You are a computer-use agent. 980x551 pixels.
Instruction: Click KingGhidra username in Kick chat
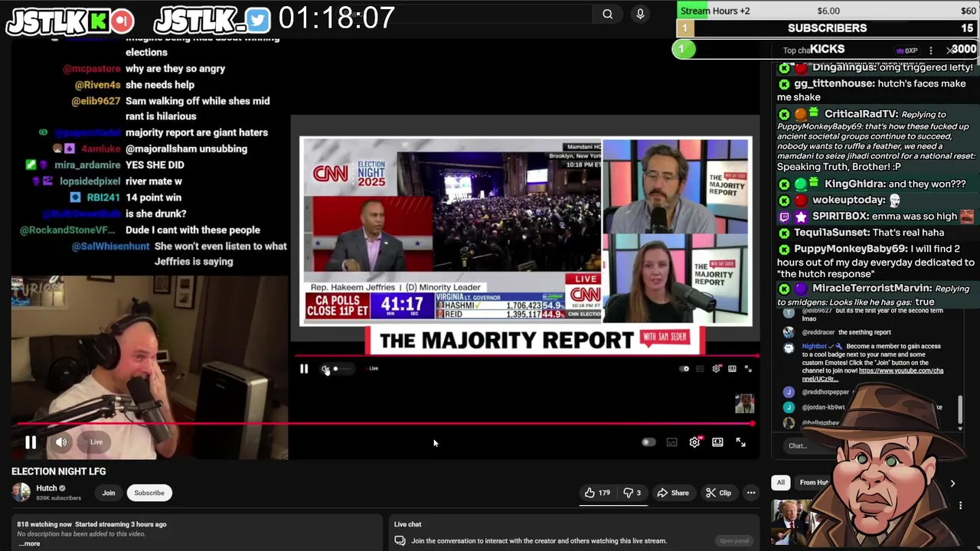(x=854, y=184)
